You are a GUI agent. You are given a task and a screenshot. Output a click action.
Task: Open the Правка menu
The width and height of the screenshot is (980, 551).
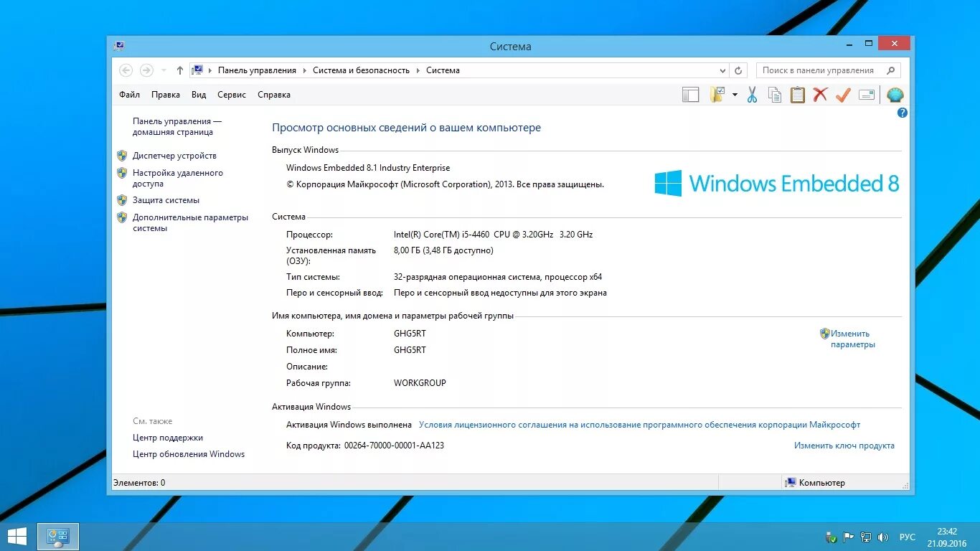point(166,95)
